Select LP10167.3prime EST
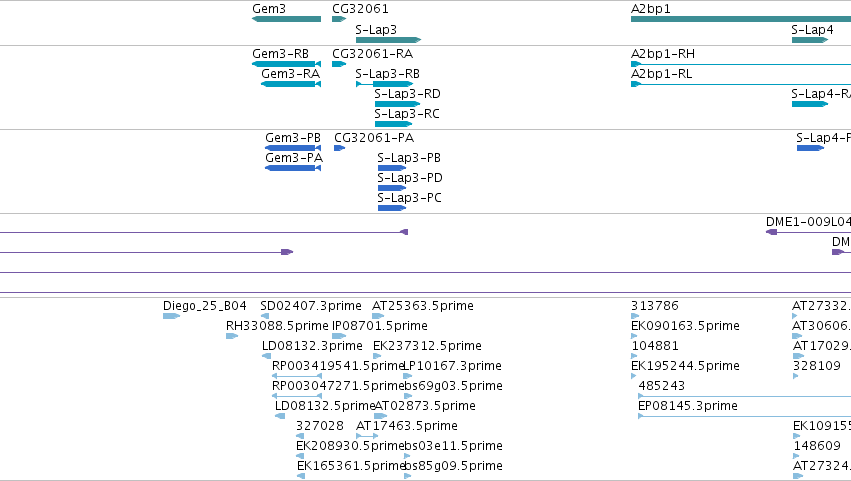 click(x=408, y=376)
